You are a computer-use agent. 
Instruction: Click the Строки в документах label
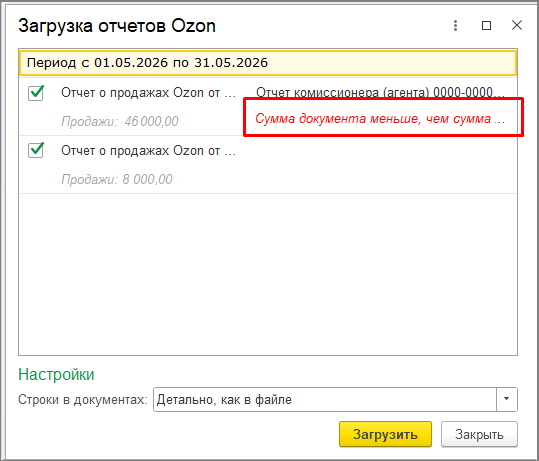pos(83,400)
